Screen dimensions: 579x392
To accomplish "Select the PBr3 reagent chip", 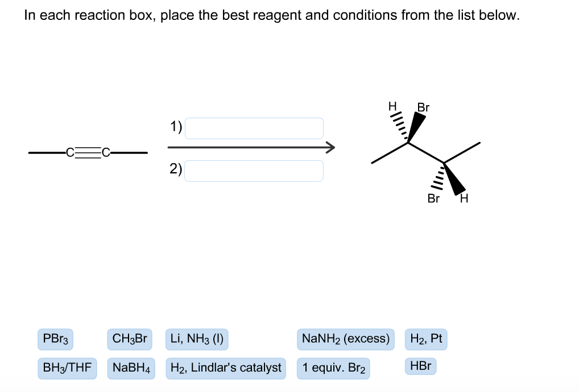I will 55,339.
